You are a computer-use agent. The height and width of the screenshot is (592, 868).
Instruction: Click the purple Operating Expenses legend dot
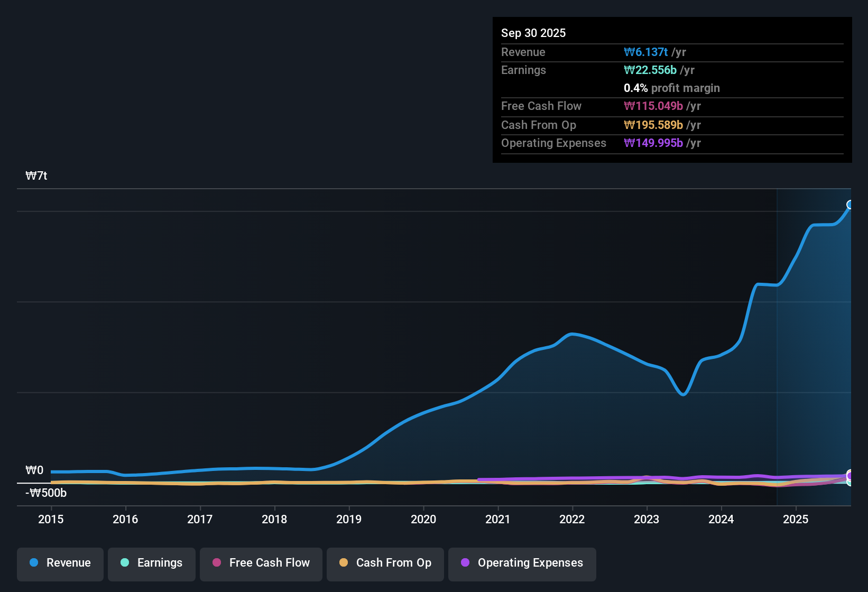pos(465,563)
